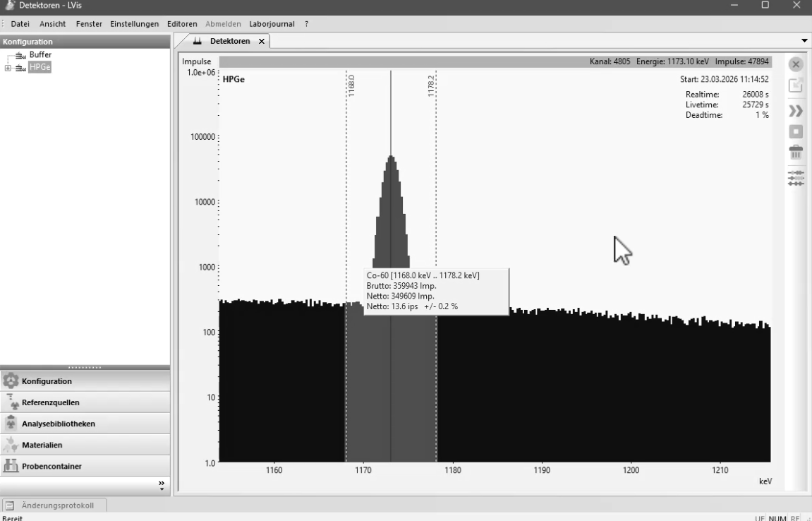Screen dimensions: 812x521
Task: Click the stop acquisition square icon
Action: pos(796,131)
